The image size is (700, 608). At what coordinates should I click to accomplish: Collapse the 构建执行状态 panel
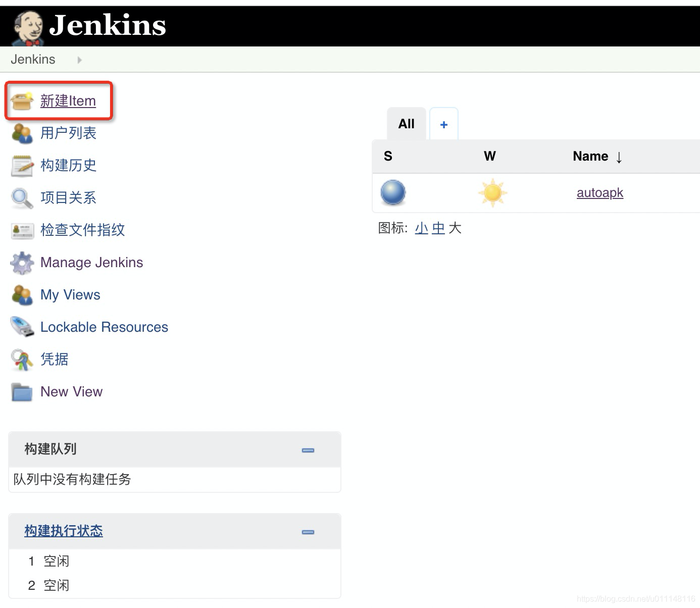308,532
